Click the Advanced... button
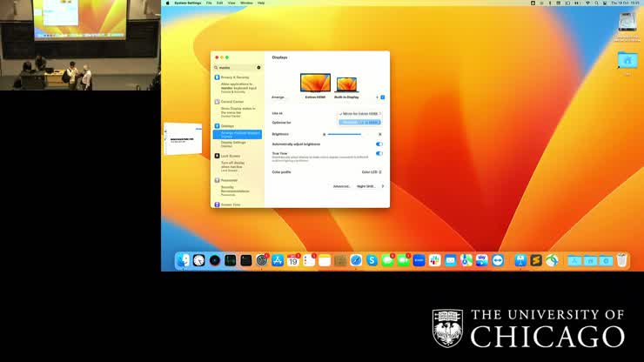This screenshot has height=362, width=644. tap(341, 186)
